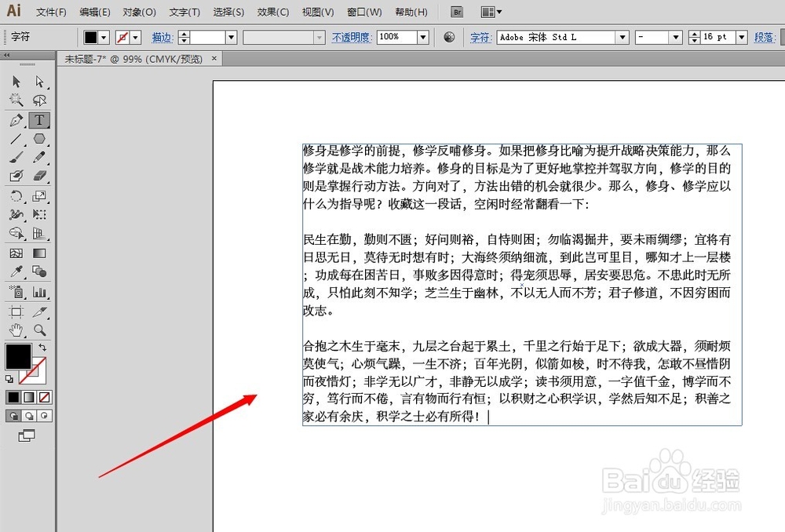Select the Magic Wand tool
This screenshot has height=532, width=785.
[16, 100]
